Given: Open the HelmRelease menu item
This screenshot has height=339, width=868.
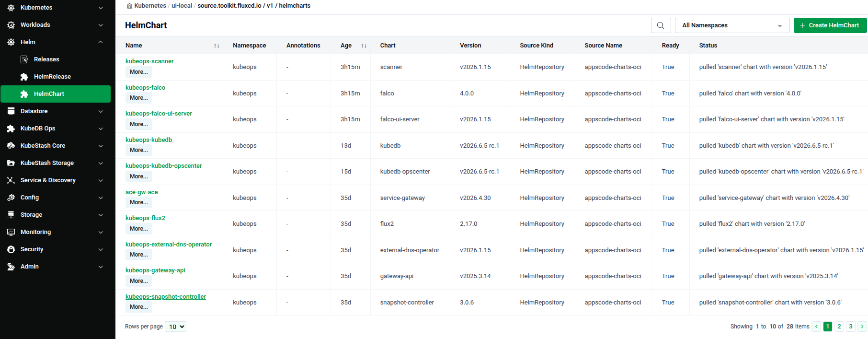Looking at the screenshot, I should pyautogui.click(x=52, y=77).
